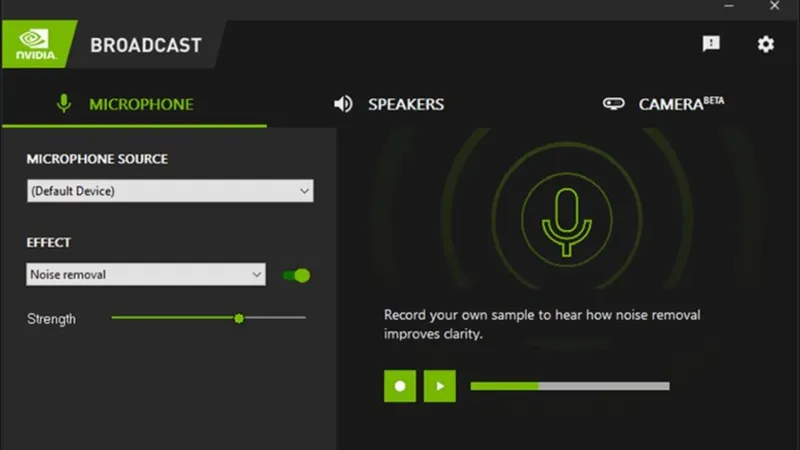
Task: Close the Broadcast window
Action: tap(774, 6)
